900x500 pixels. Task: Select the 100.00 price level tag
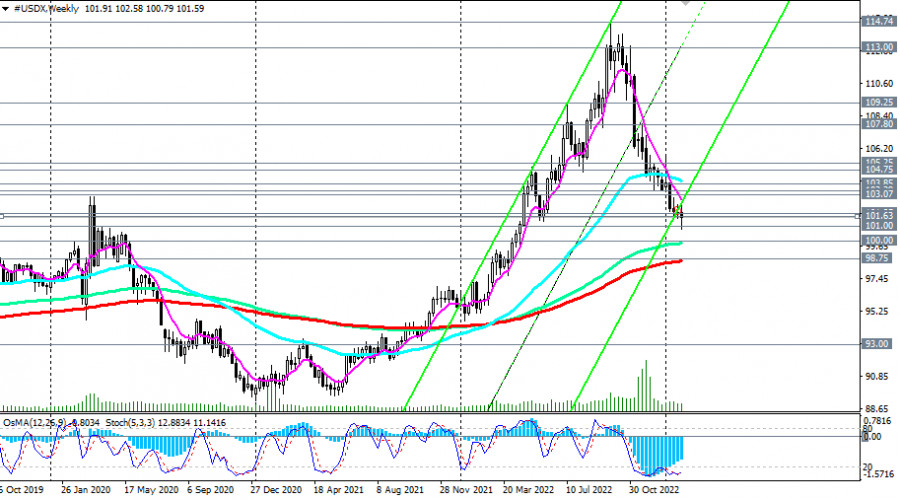tap(878, 241)
